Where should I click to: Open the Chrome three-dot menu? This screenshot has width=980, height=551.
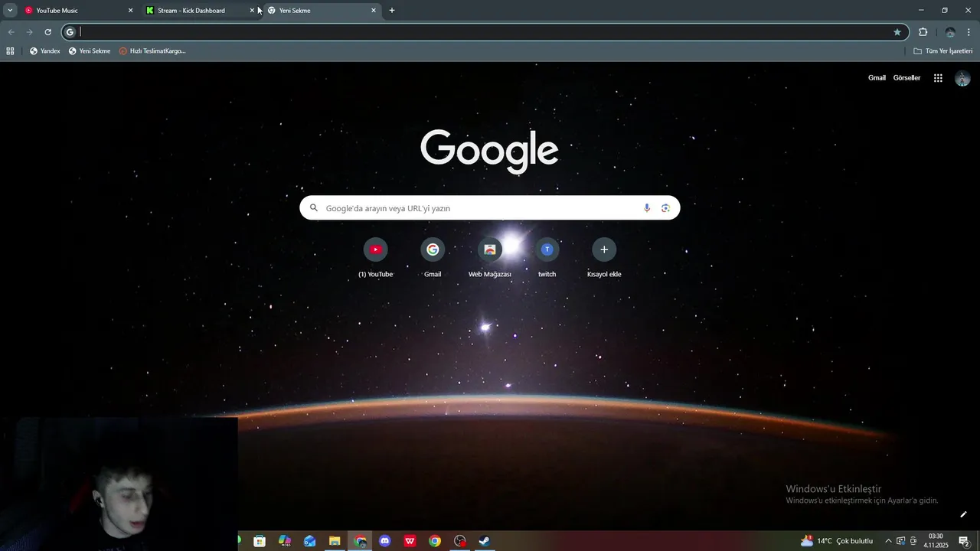click(969, 32)
